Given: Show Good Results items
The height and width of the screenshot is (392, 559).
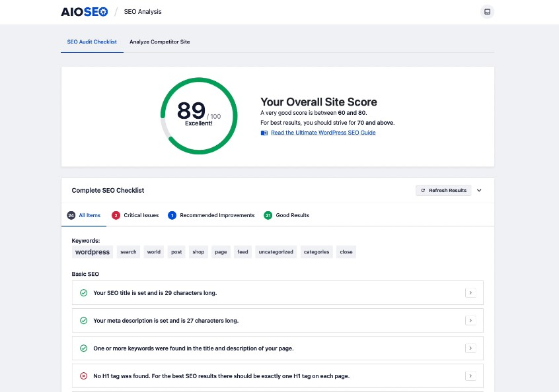Looking at the screenshot, I should click(x=286, y=215).
